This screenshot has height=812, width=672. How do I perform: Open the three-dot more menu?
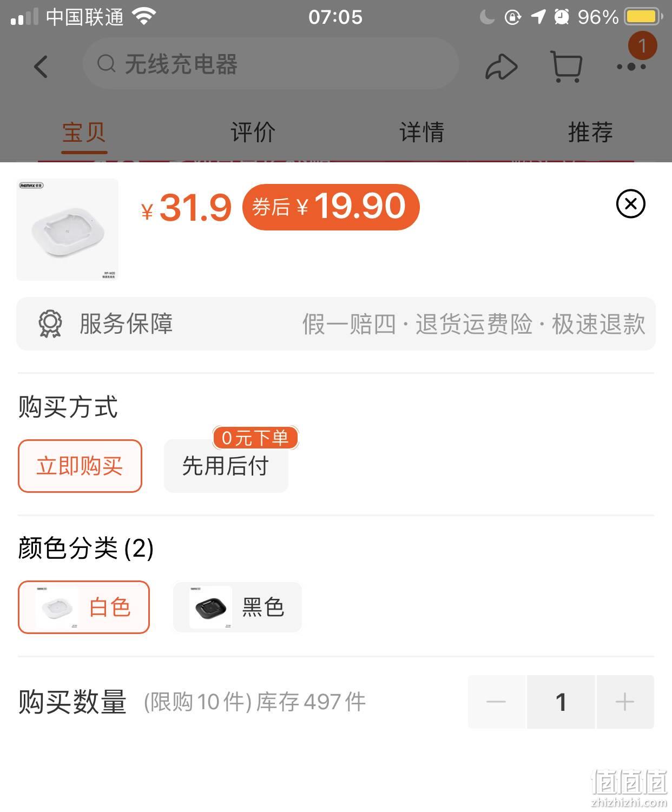(x=631, y=67)
